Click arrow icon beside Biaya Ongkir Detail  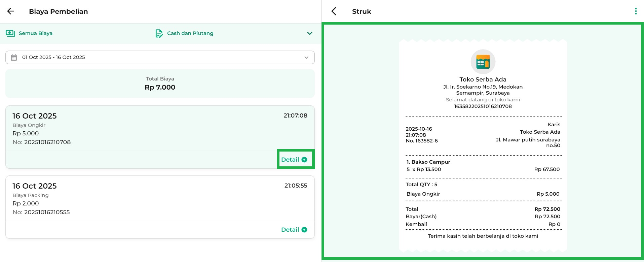pos(304,160)
